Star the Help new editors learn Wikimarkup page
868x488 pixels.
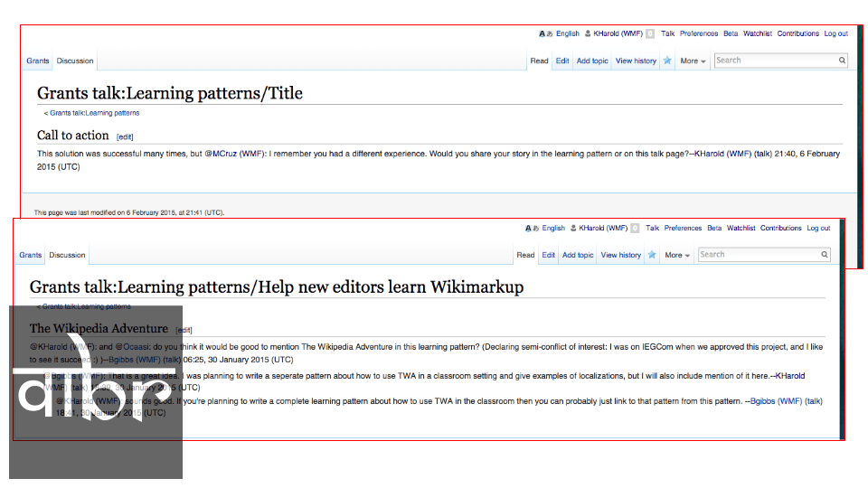652,255
